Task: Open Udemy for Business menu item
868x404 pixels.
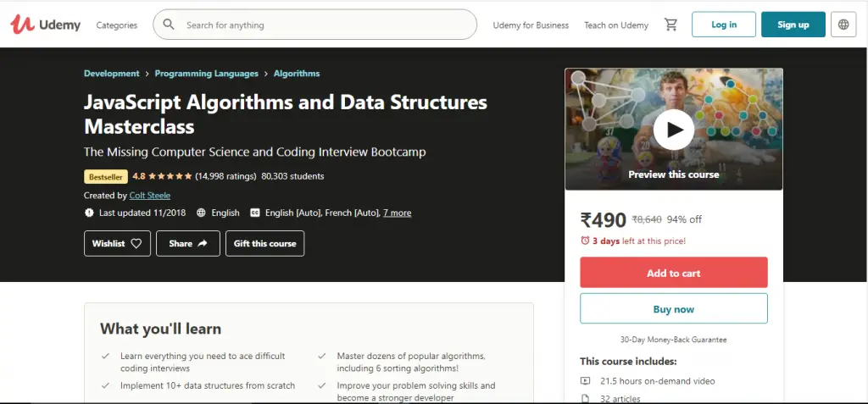Action: coord(531,25)
